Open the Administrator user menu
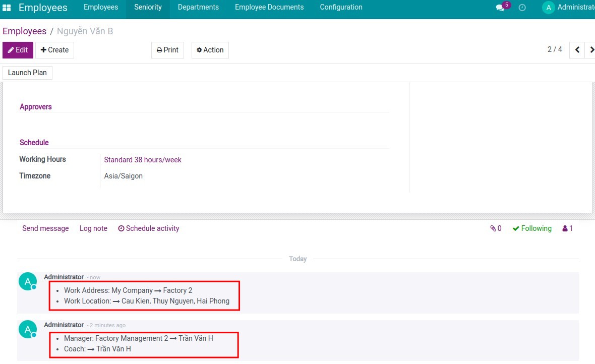 click(x=569, y=7)
